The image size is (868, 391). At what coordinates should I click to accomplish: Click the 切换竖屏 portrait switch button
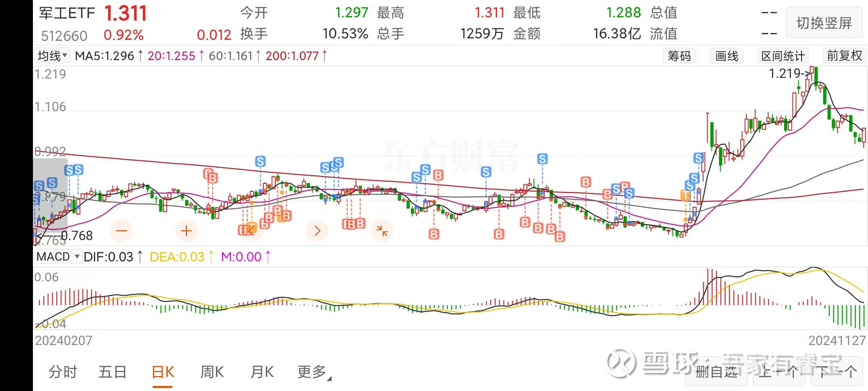(x=824, y=23)
